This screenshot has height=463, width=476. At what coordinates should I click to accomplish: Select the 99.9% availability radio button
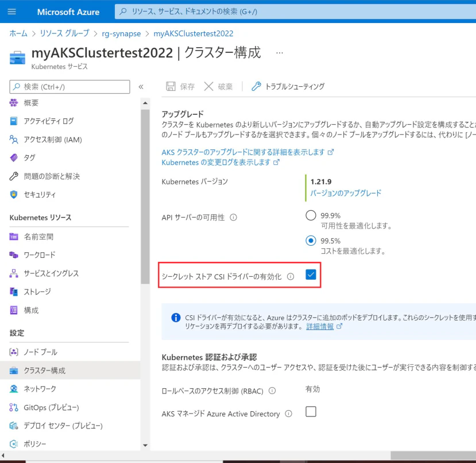311,215
